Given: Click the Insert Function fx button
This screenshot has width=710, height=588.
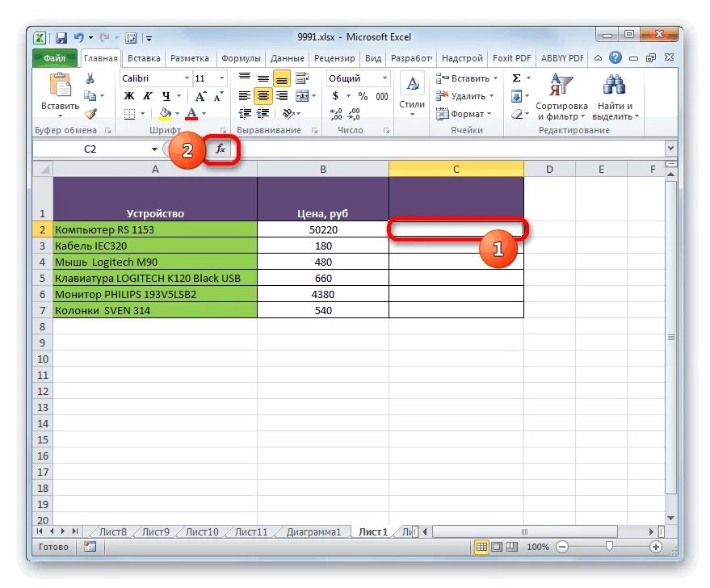Looking at the screenshot, I should 221,149.
